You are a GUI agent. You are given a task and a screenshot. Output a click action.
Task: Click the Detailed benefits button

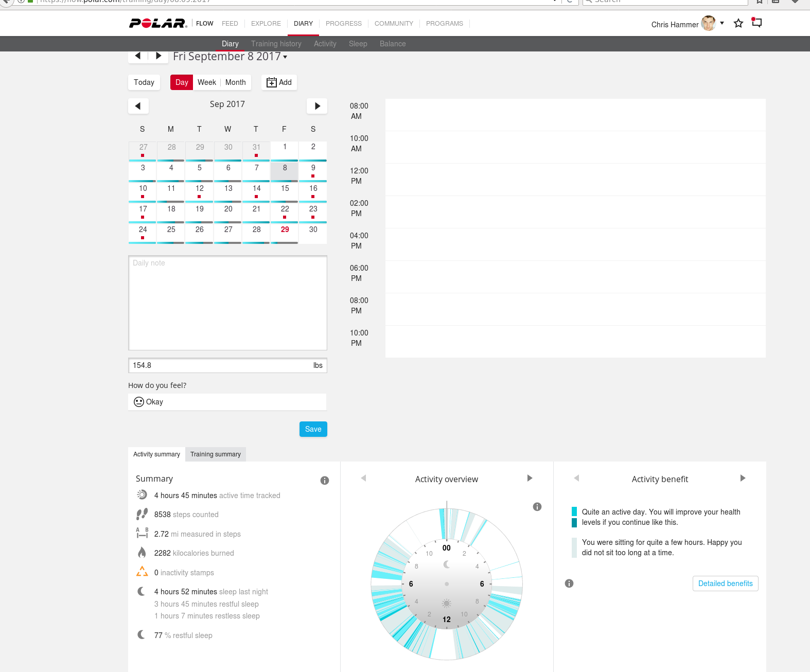point(725,583)
